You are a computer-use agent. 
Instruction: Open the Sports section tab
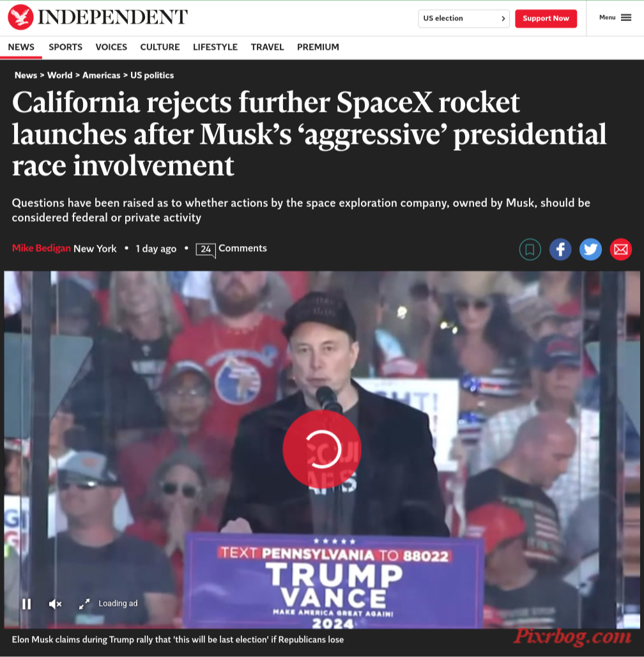pos(65,47)
